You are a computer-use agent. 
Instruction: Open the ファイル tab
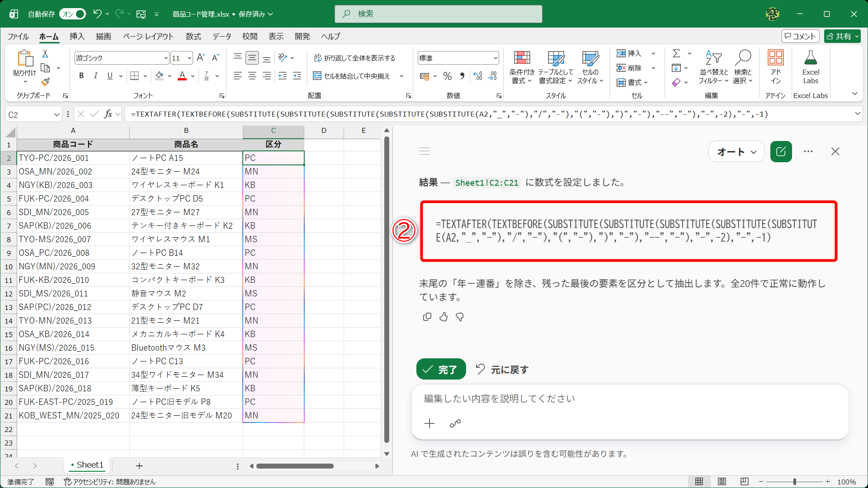click(18, 37)
